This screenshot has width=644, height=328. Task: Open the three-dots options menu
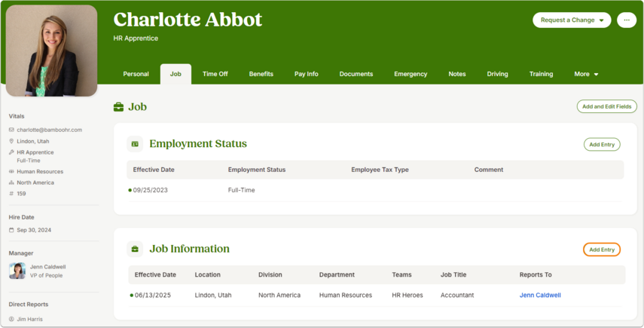point(627,20)
